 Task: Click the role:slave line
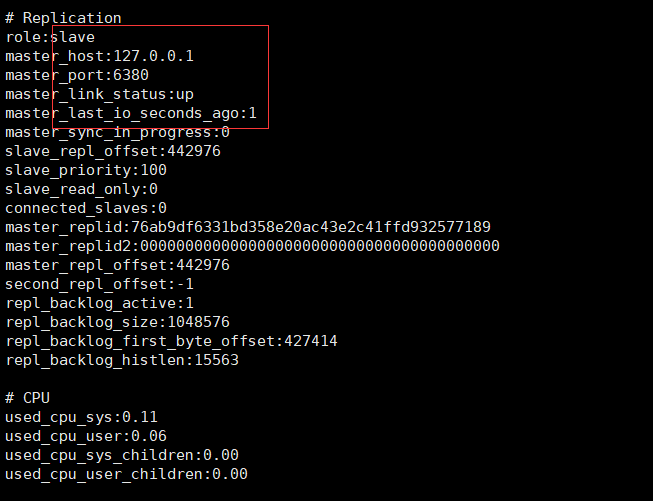pos(50,37)
